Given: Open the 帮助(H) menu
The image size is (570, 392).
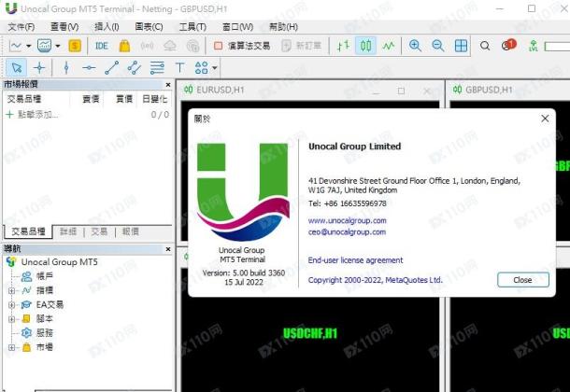Looking at the screenshot, I should (x=283, y=27).
